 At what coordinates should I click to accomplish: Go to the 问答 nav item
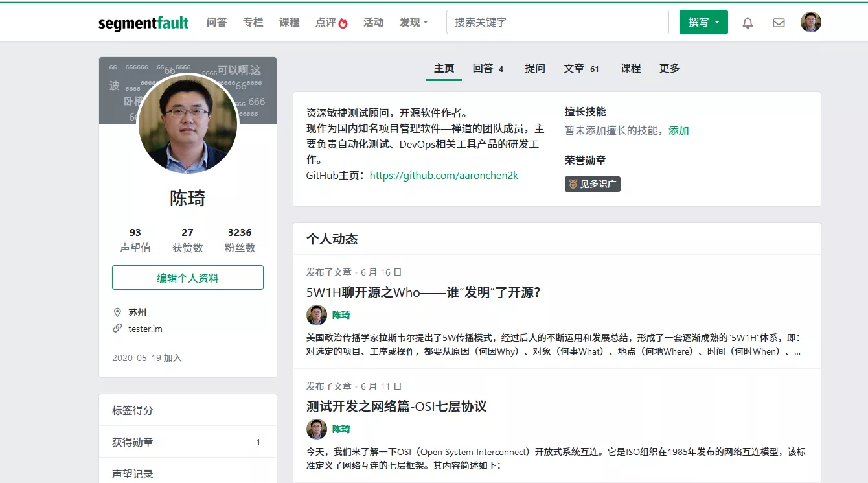coord(216,22)
